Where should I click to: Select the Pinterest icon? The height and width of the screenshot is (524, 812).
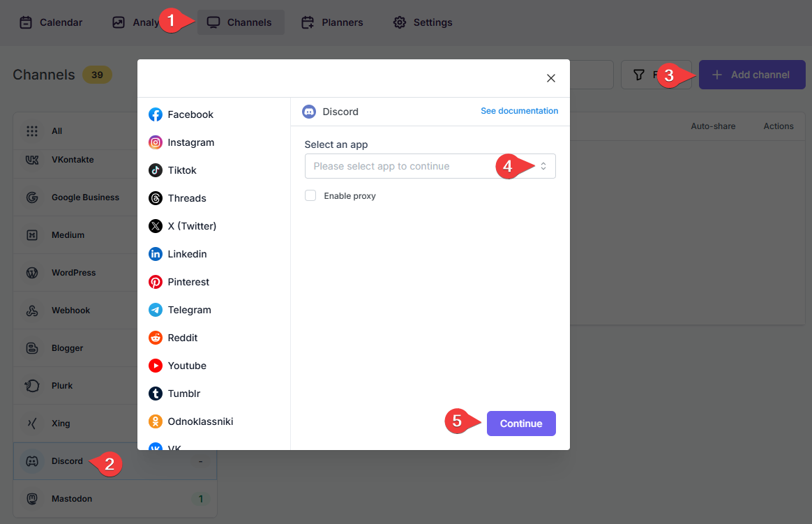pos(156,282)
